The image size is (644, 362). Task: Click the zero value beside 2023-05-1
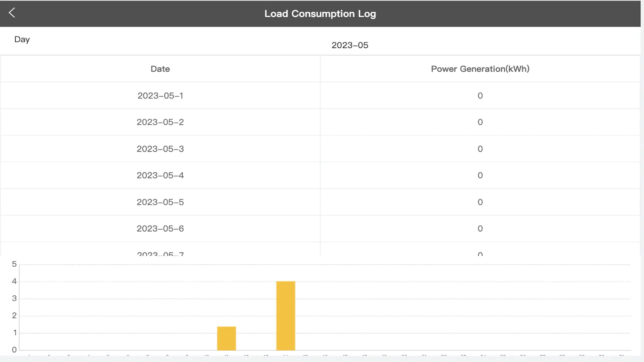[480, 95]
